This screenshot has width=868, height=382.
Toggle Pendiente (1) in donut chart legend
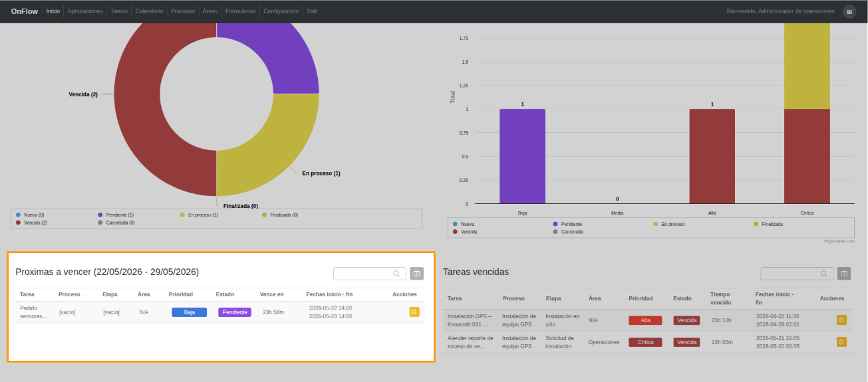116,215
